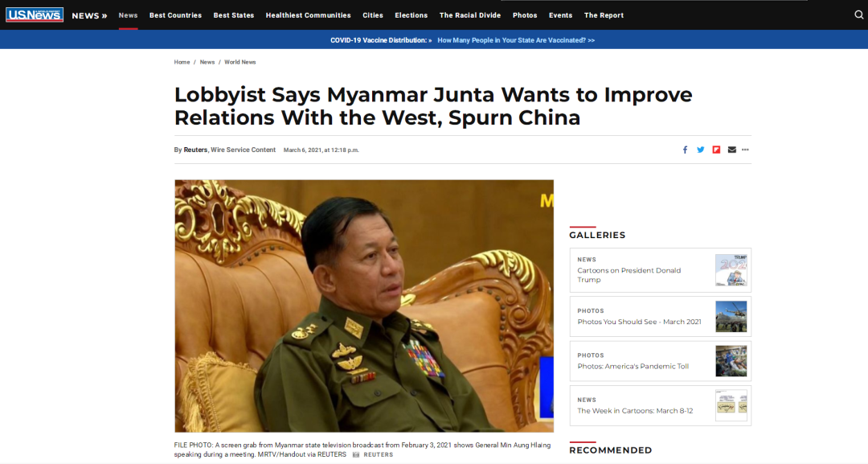Screen dimensions: 868x464
Task: Go to Healthiest Communities section
Action: (x=309, y=15)
